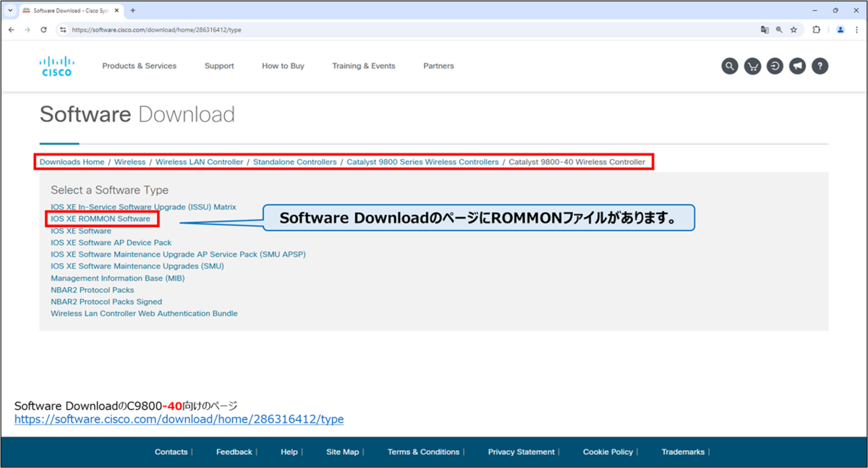Open the browser extensions puzzle icon
The width and height of the screenshot is (868, 468).
tap(817, 30)
